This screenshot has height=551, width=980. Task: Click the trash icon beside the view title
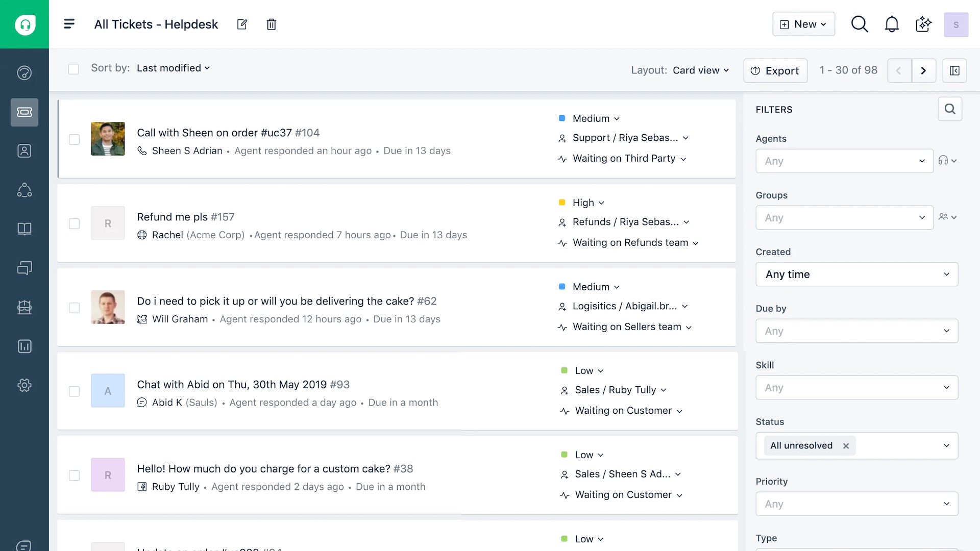coord(271,24)
